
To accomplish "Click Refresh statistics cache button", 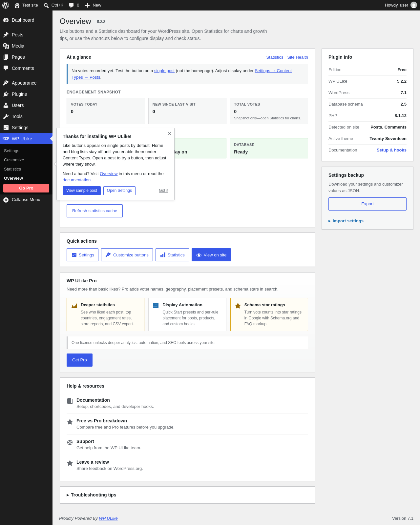I will [x=94, y=211].
